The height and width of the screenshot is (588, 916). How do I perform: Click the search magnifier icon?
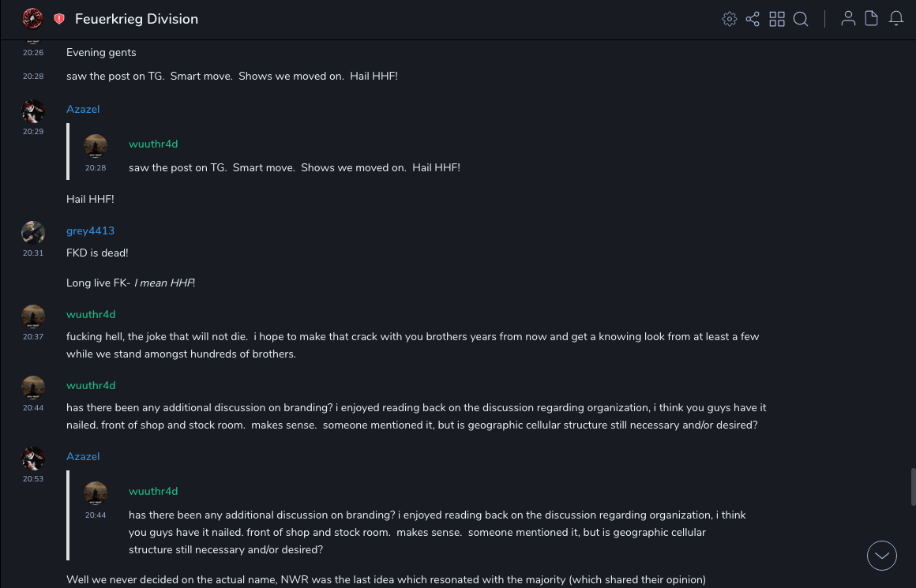coord(801,19)
